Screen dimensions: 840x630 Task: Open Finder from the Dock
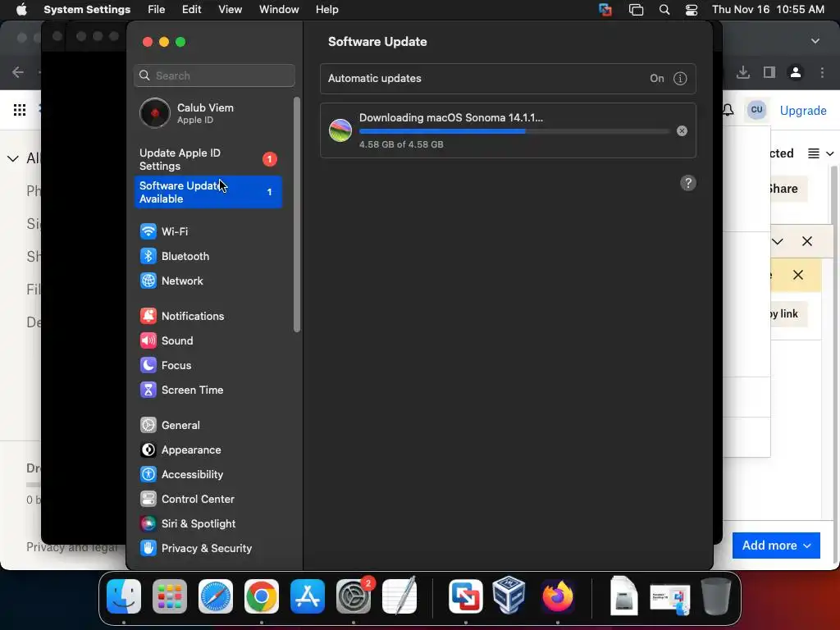(124, 596)
